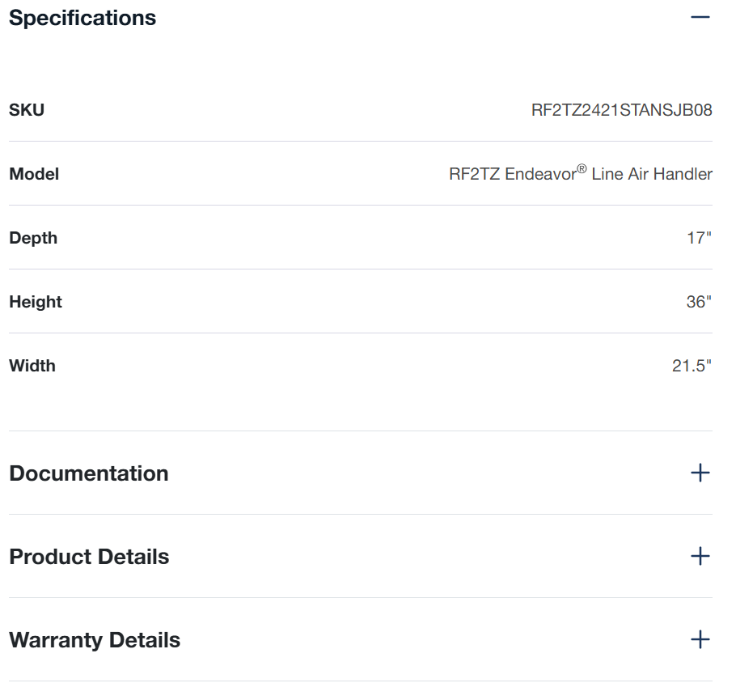Screen dimensions: 736x700
Task: Click the divider line below Warranty Details
Action: 361,681
